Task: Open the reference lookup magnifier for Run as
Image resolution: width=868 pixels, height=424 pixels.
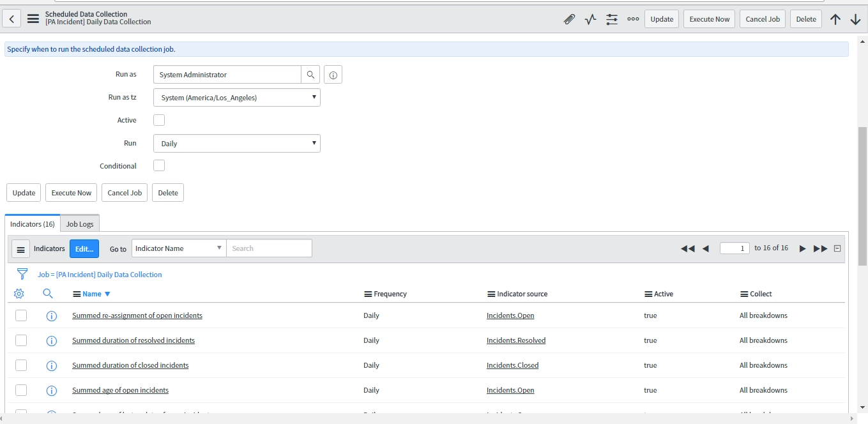Action: (310, 74)
